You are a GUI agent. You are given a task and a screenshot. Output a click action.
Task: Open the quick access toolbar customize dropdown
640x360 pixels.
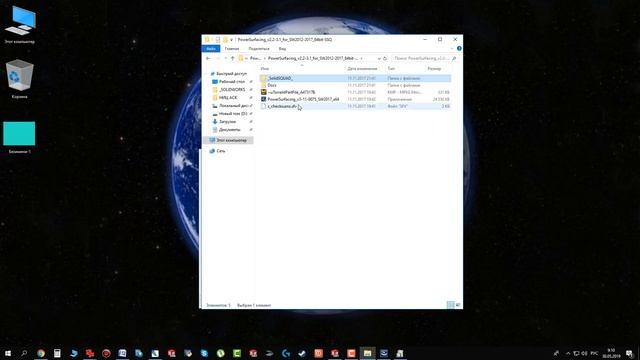231,40
